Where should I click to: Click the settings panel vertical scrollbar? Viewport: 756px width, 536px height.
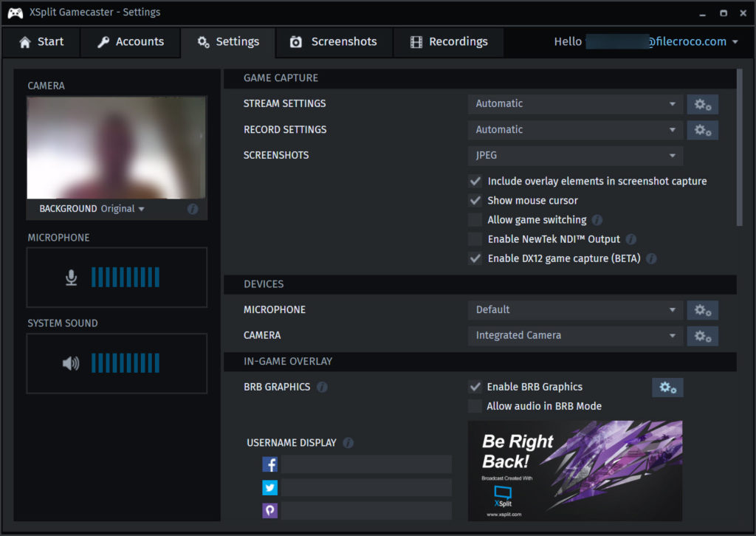click(x=740, y=148)
